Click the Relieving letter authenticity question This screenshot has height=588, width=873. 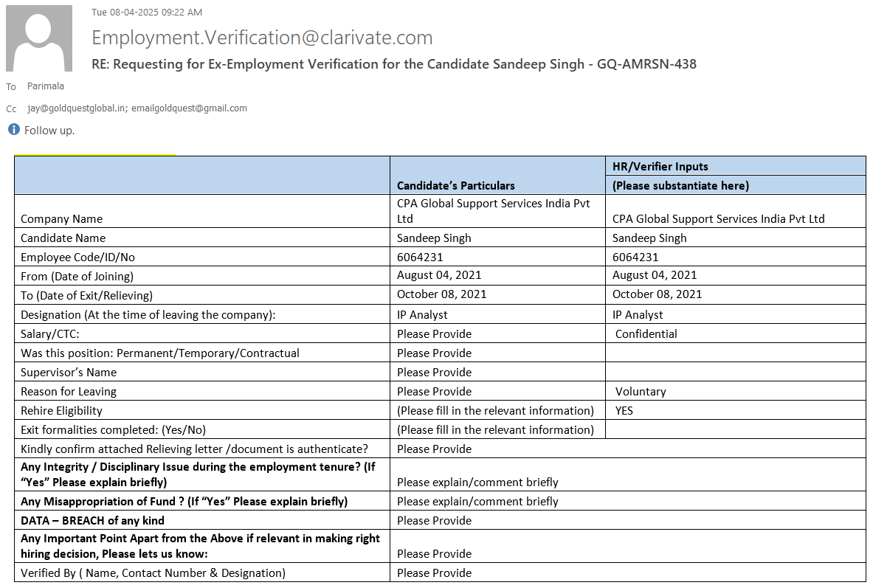(x=194, y=449)
